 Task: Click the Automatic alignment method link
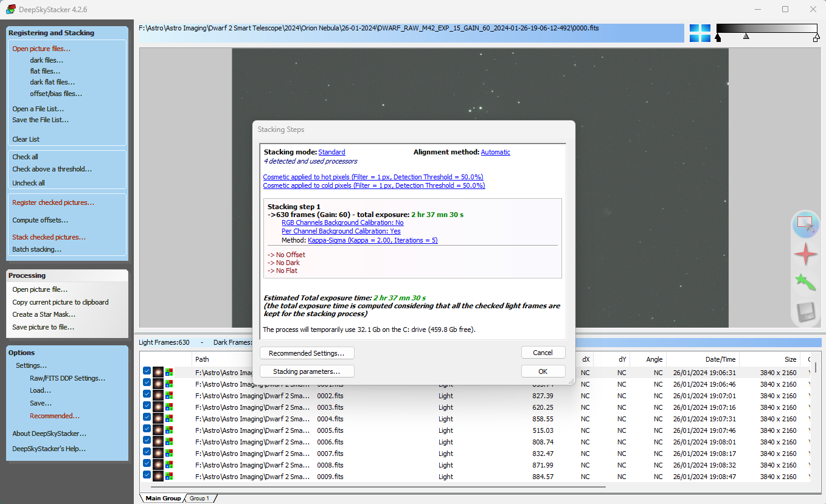point(496,152)
